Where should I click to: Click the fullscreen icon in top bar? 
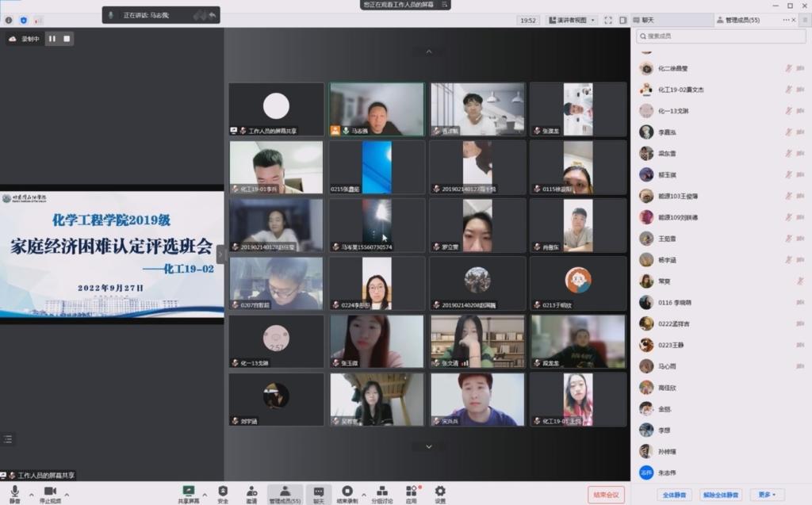[608, 20]
